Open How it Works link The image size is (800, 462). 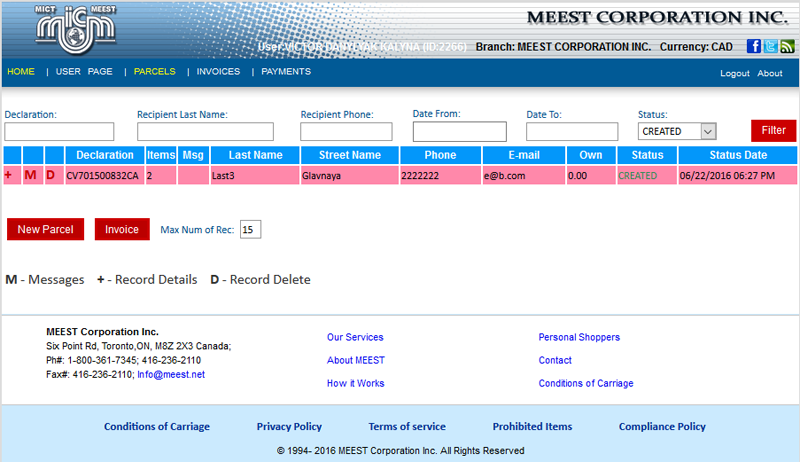click(x=356, y=383)
